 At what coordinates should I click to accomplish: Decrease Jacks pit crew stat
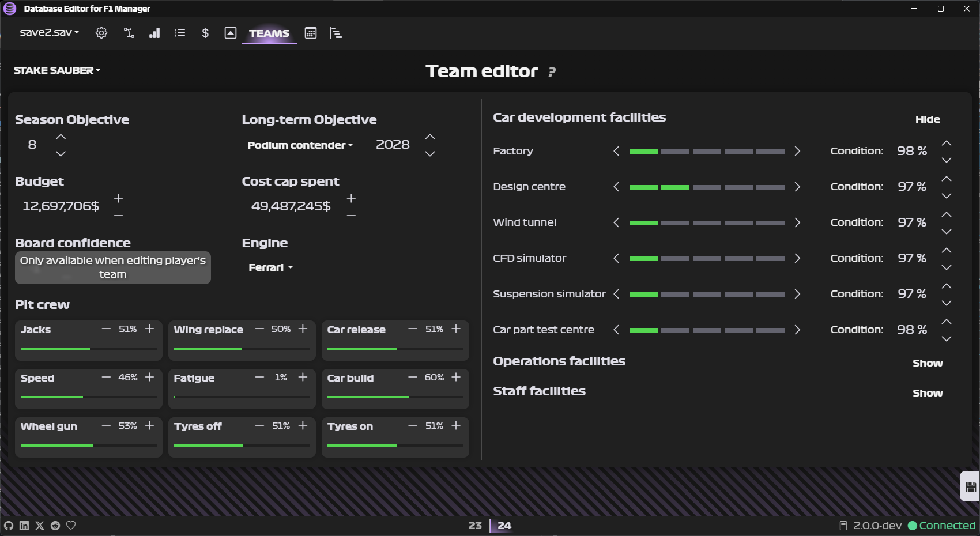pyautogui.click(x=106, y=329)
